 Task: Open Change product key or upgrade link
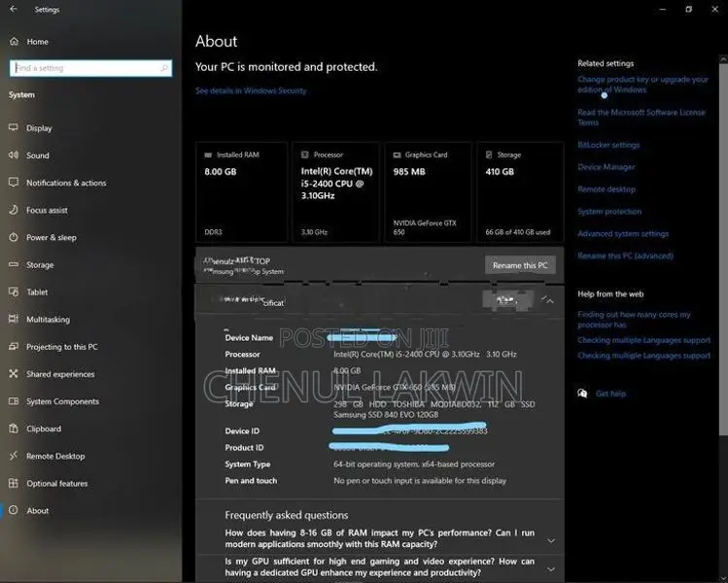642,85
